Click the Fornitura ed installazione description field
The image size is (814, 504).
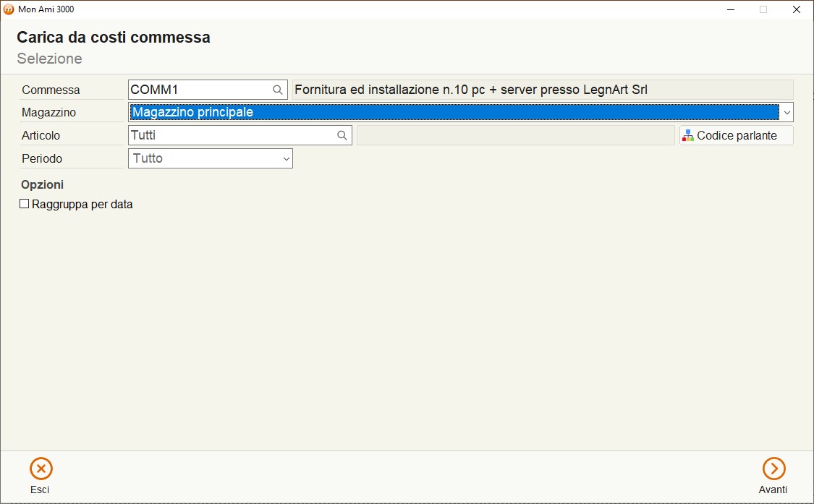(543, 90)
